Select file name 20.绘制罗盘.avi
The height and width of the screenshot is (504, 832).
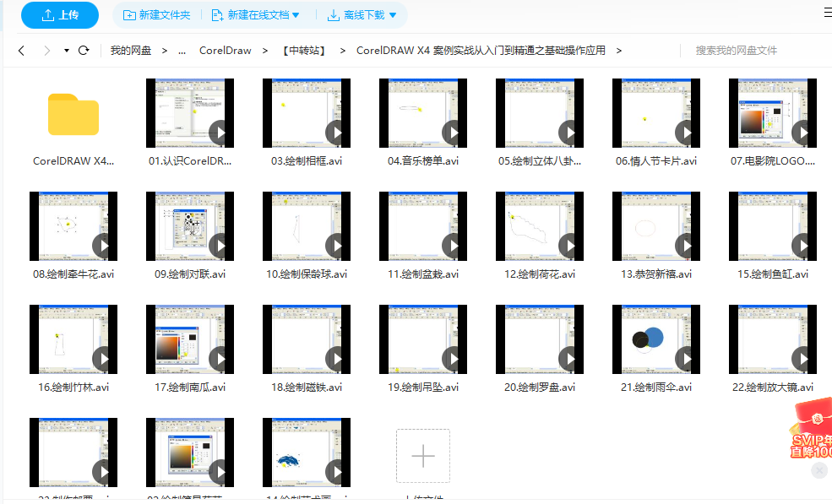tap(540, 387)
